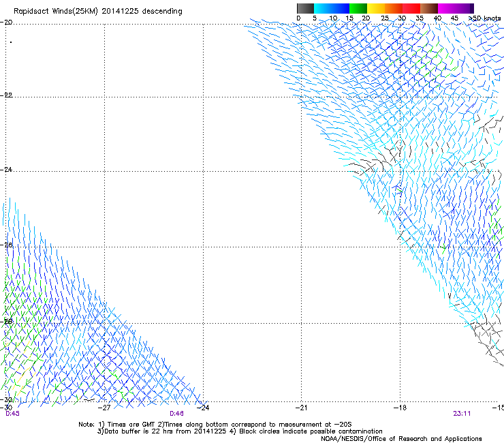Screen dimensions: 504x443
Task: Click the '-24' longitude label on bottom axis
Action: pyautogui.click(x=203, y=408)
